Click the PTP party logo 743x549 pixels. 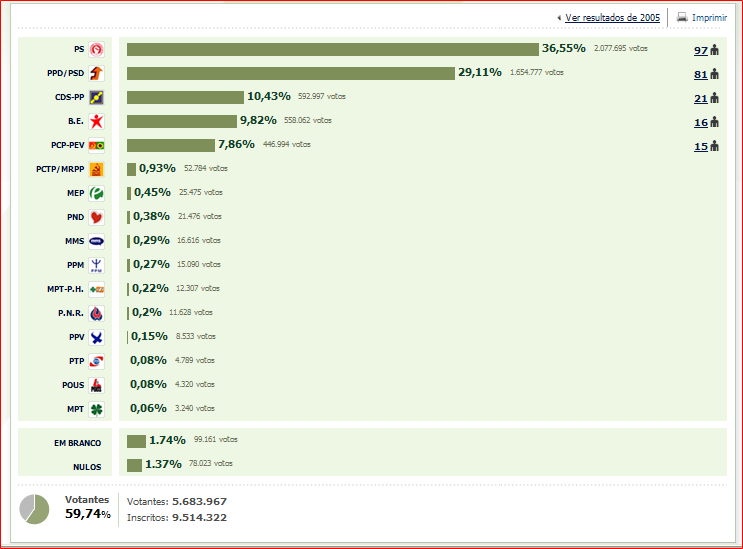(x=97, y=361)
